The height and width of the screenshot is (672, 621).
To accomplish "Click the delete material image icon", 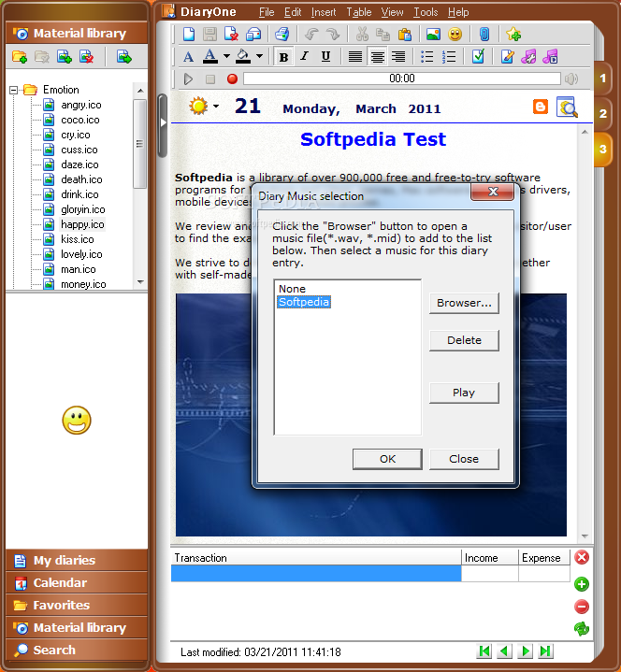I will (x=86, y=57).
